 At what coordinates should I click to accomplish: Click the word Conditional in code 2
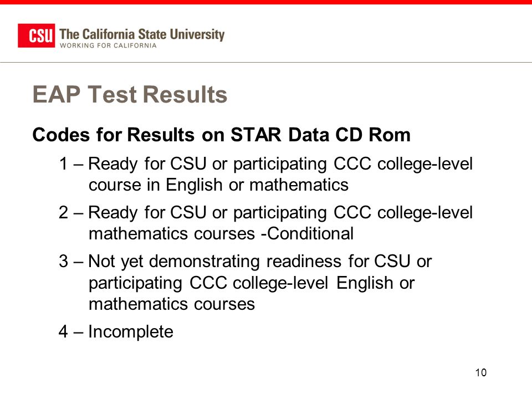pyautogui.click(x=310, y=234)
